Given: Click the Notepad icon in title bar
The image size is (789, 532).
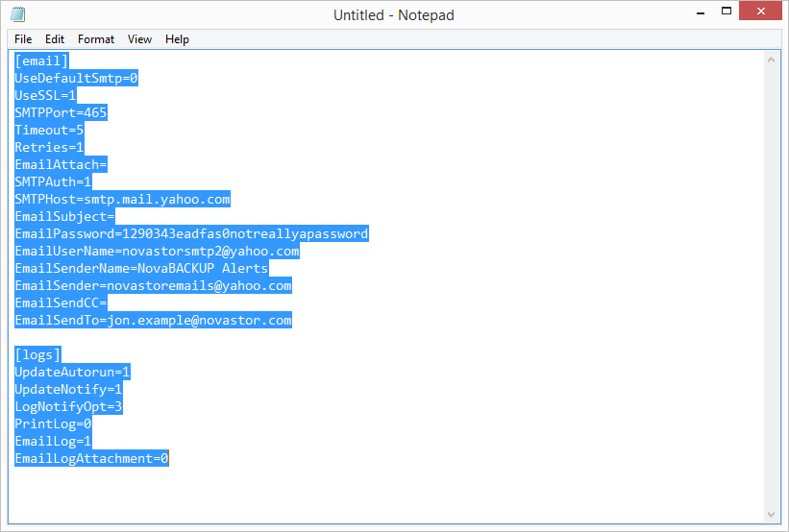Looking at the screenshot, I should coord(18,14).
